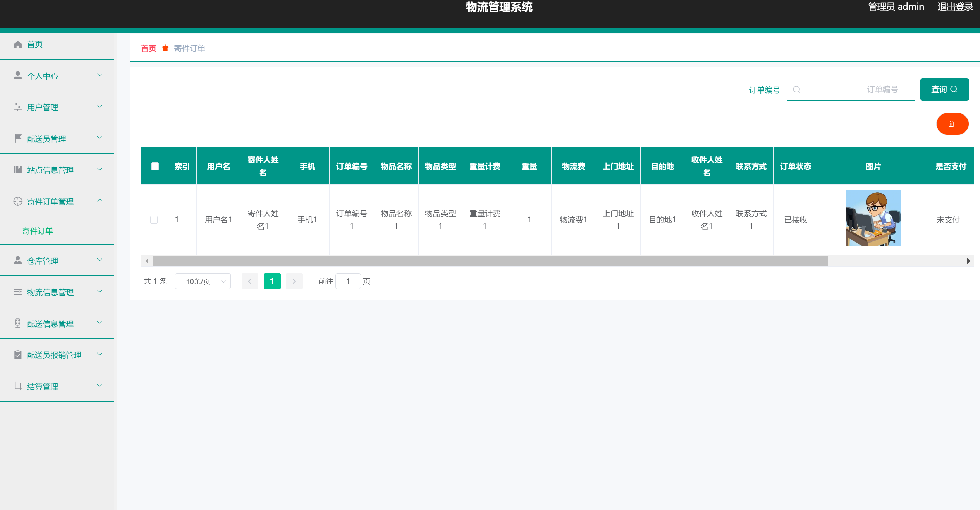The height and width of the screenshot is (510, 980).
Task: Go to the previous page with the arrow
Action: click(x=250, y=281)
